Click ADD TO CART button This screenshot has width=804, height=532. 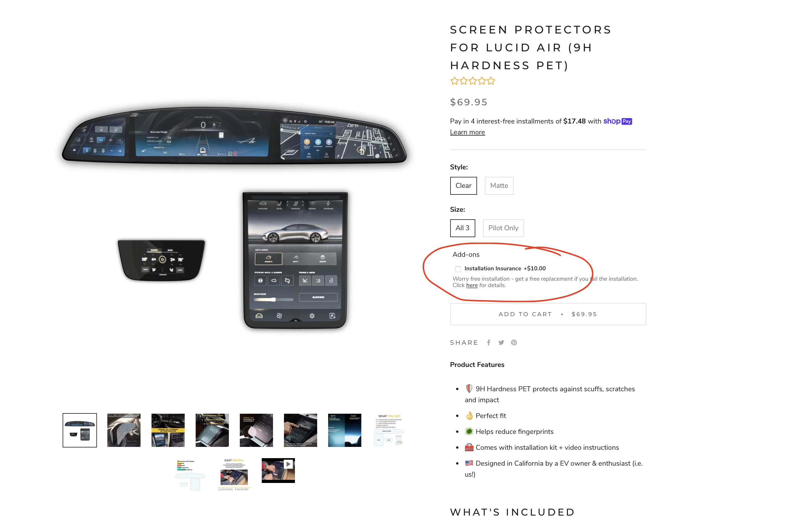pos(547,314)
